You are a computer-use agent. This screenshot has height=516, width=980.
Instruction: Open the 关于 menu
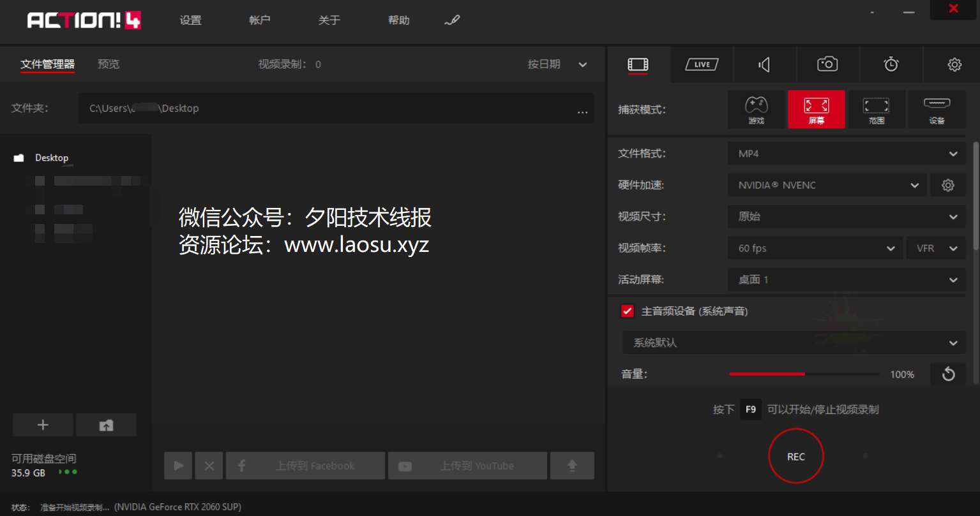[x=329, y=20]
